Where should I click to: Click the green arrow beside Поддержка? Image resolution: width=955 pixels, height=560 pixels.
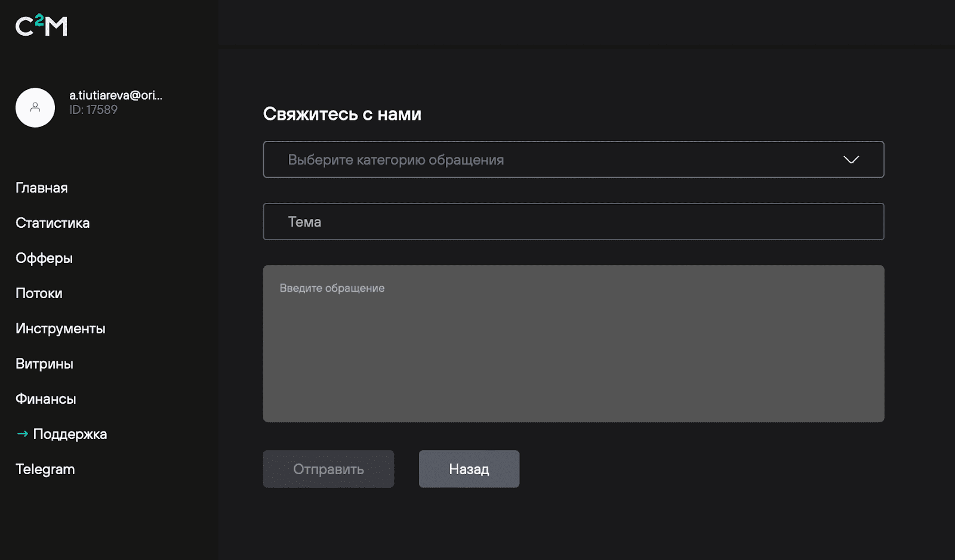tap(23, 434)
